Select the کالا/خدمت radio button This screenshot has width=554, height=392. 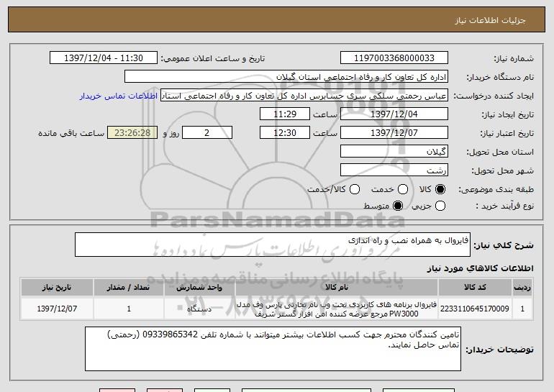(355, 190)
